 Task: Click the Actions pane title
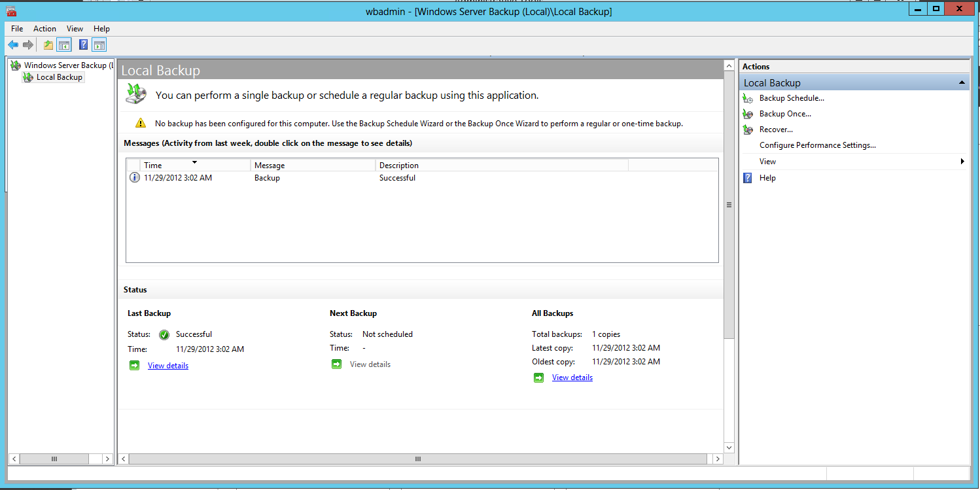[x=756, y=67]
